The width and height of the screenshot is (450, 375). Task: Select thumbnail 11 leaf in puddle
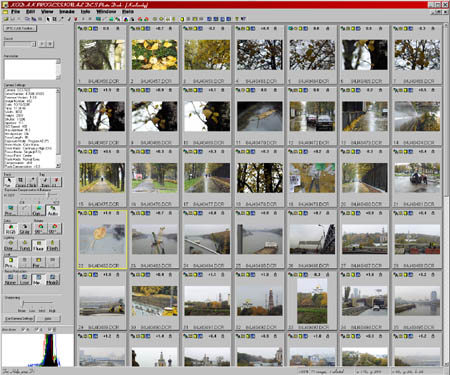click(260, 116)
